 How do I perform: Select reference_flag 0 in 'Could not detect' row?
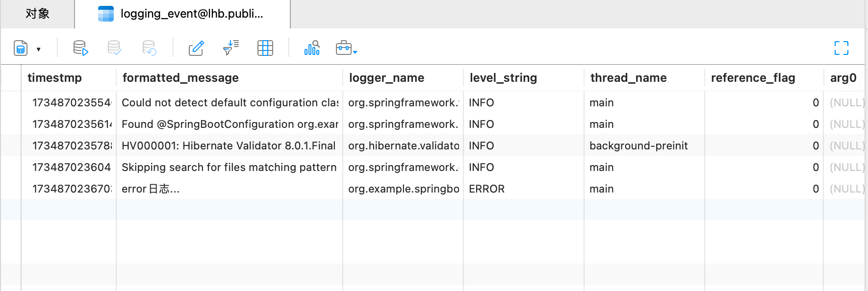point(764,102)
